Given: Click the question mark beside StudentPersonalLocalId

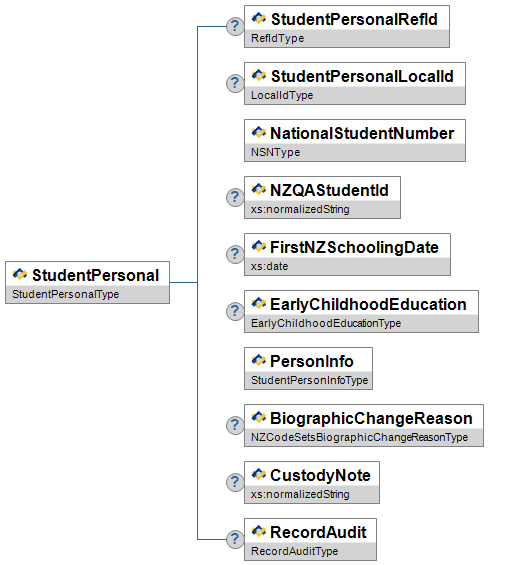Looking at the screenshot, I should click(x=235, y=83).
